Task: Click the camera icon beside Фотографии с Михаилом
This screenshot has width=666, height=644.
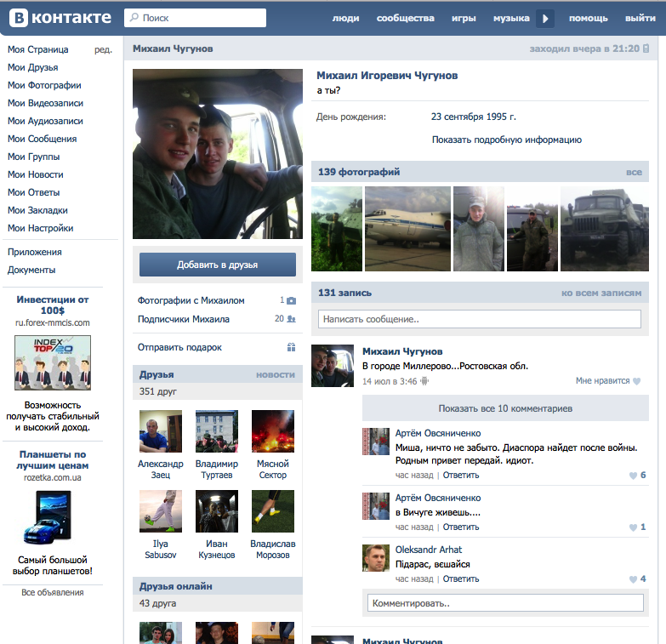Action: [291, 300]
